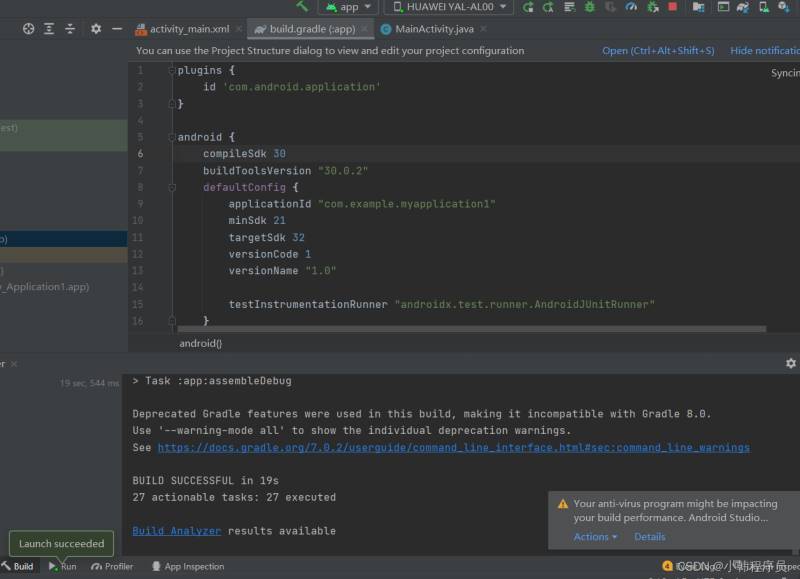Click Collapse All icon in project panel
800x579 pixels.
(70, 29)
